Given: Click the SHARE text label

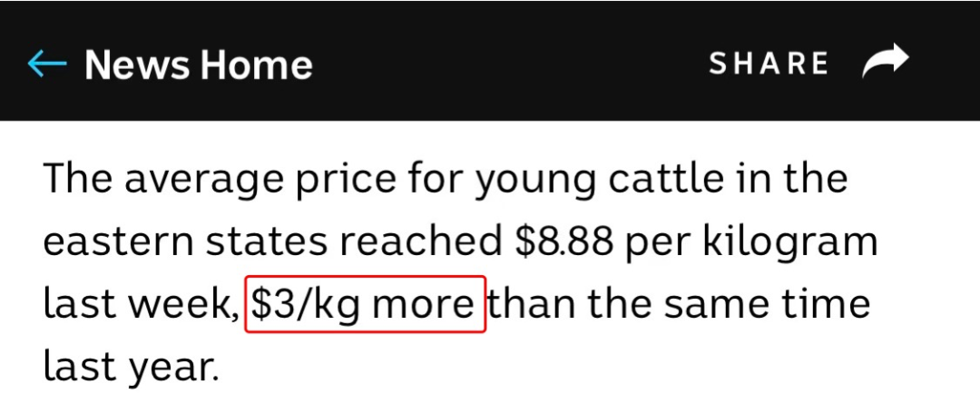Looking at the screenshot, I should pyautogui.click(x=769, y=64).
